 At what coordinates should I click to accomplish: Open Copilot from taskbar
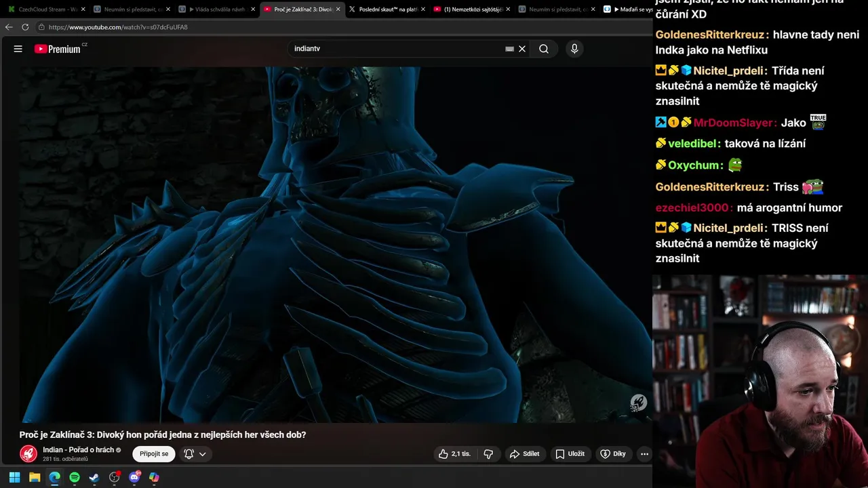point(154,477)
